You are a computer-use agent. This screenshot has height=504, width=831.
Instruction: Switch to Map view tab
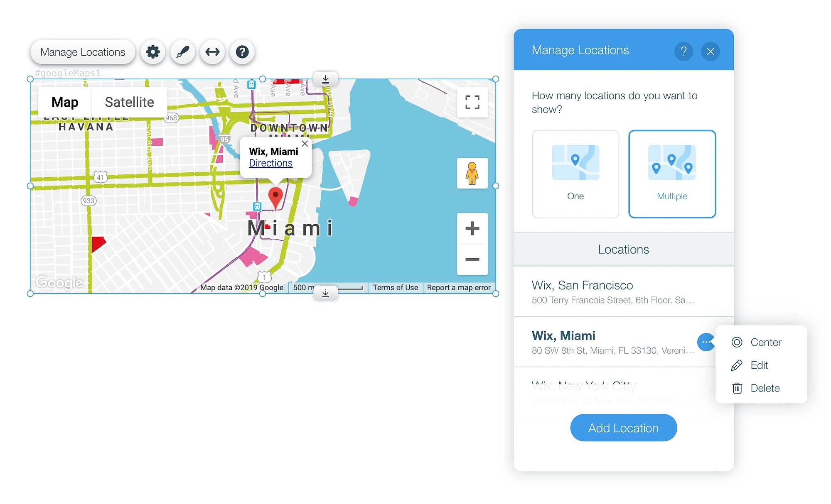65,102
